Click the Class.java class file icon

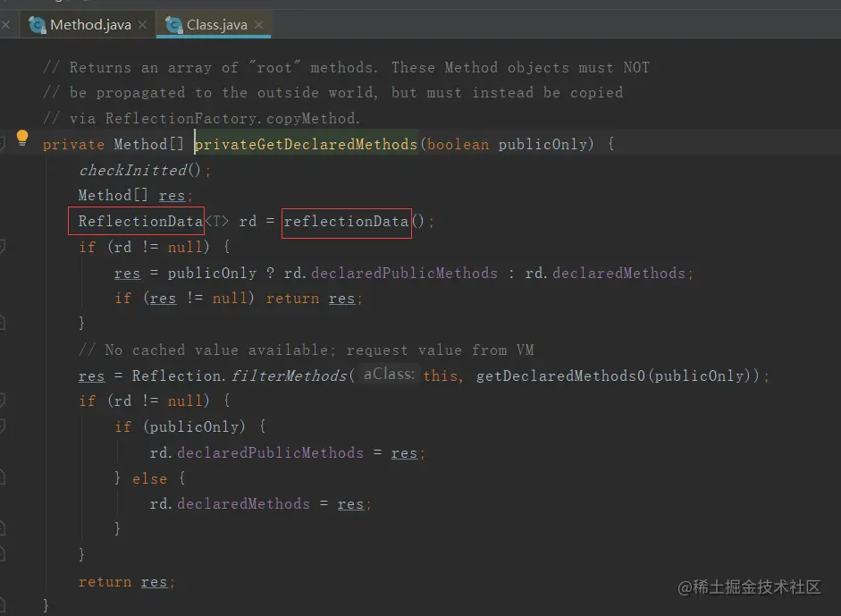173,25
